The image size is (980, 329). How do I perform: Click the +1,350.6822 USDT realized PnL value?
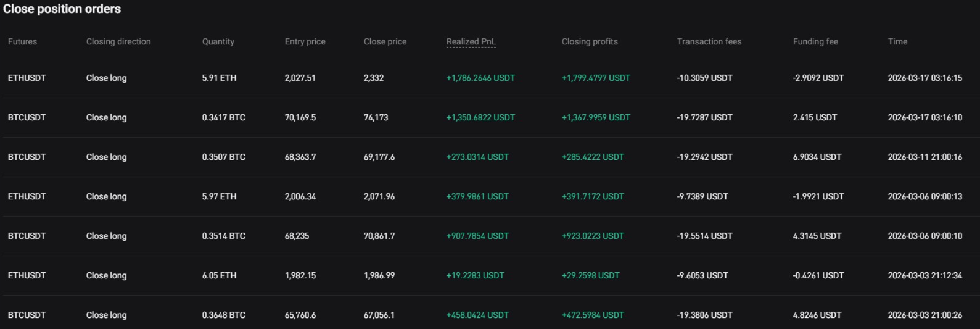[x=480, y=117]
